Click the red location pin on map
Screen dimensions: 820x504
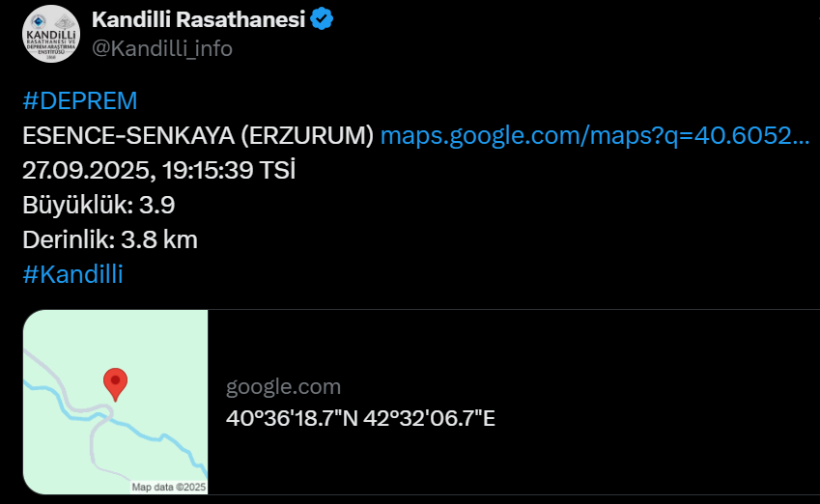point(115,385)
